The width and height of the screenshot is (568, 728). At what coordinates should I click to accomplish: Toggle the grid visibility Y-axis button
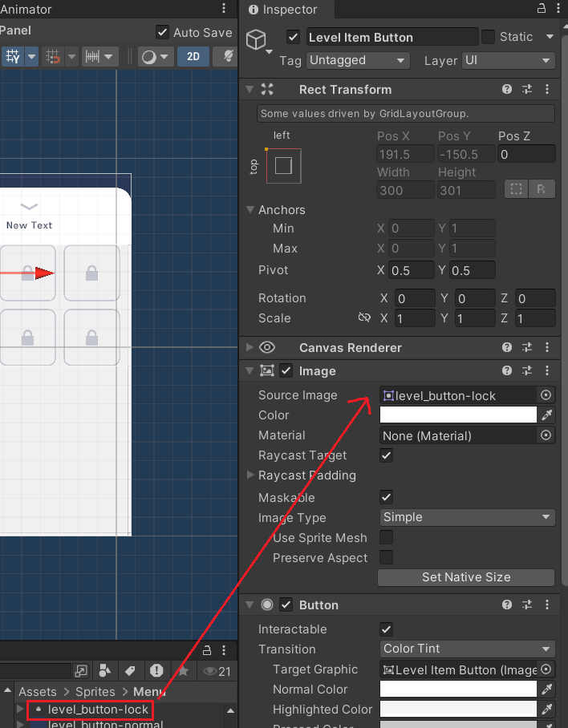pyautogui.click(x=13, y=57)
